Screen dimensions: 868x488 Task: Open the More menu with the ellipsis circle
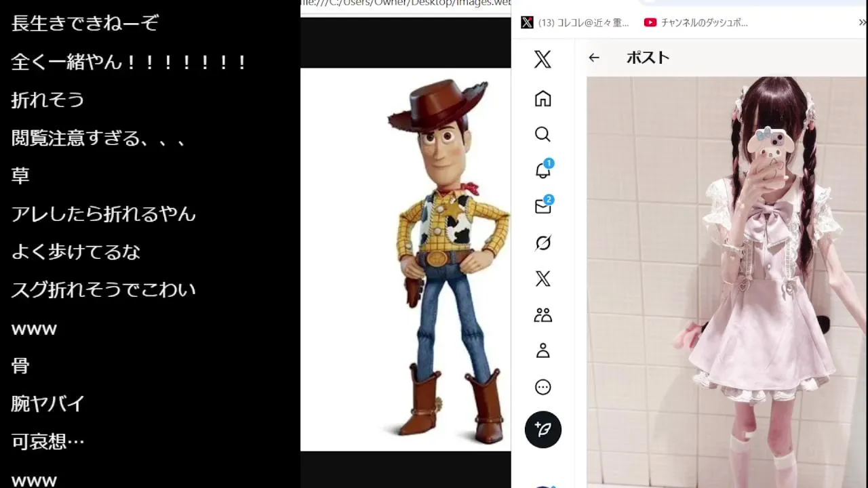pos(542,387)
